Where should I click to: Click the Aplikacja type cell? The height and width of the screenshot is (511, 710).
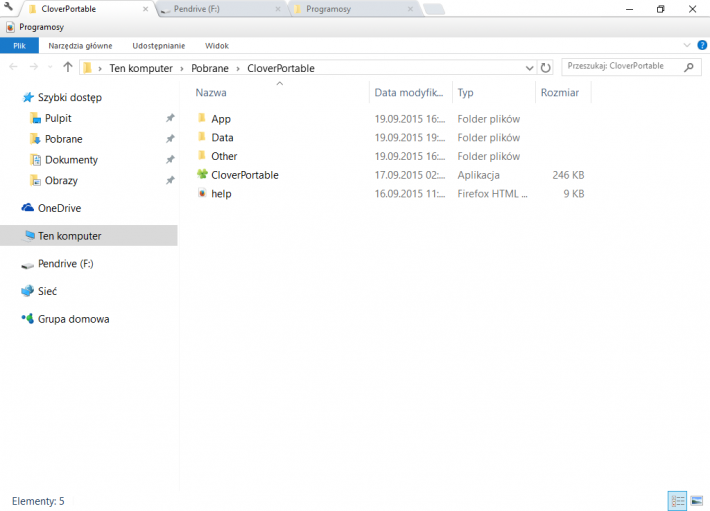pyautogui.click(x=478, y=175)
